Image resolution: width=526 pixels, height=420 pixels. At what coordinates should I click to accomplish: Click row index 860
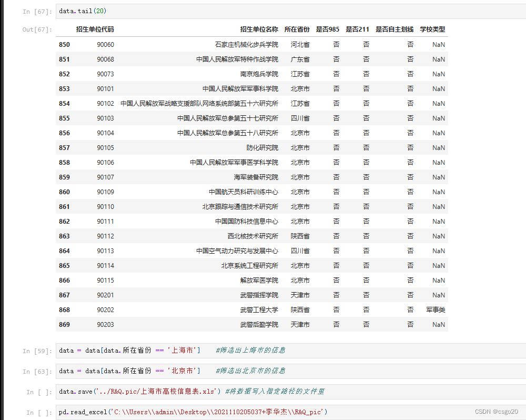coord(64,192)
